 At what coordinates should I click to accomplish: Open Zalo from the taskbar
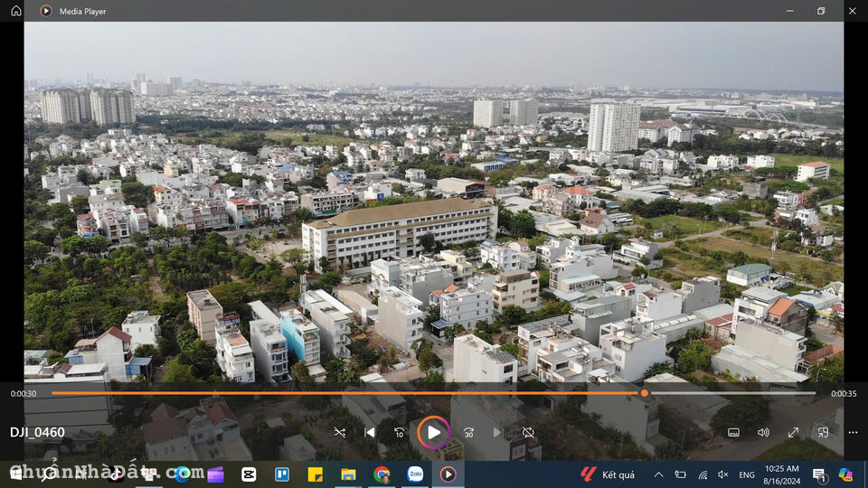click(x=415, y=474)
